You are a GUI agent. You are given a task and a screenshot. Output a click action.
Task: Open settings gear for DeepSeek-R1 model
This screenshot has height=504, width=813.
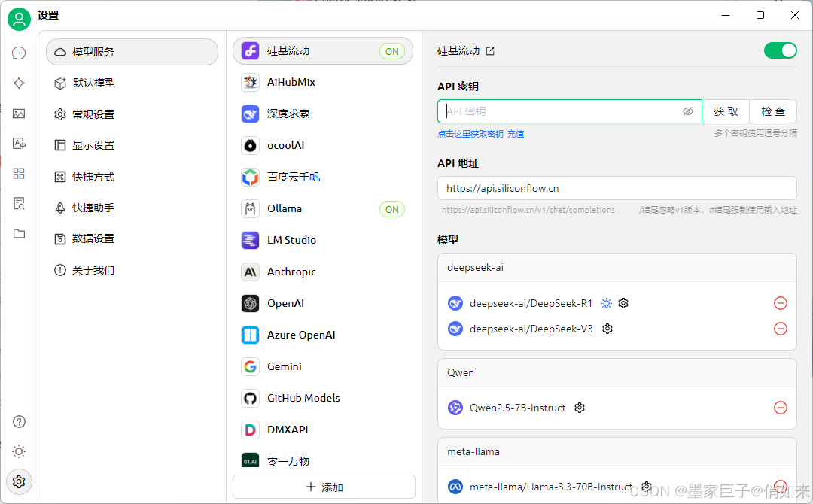[623, 303]
